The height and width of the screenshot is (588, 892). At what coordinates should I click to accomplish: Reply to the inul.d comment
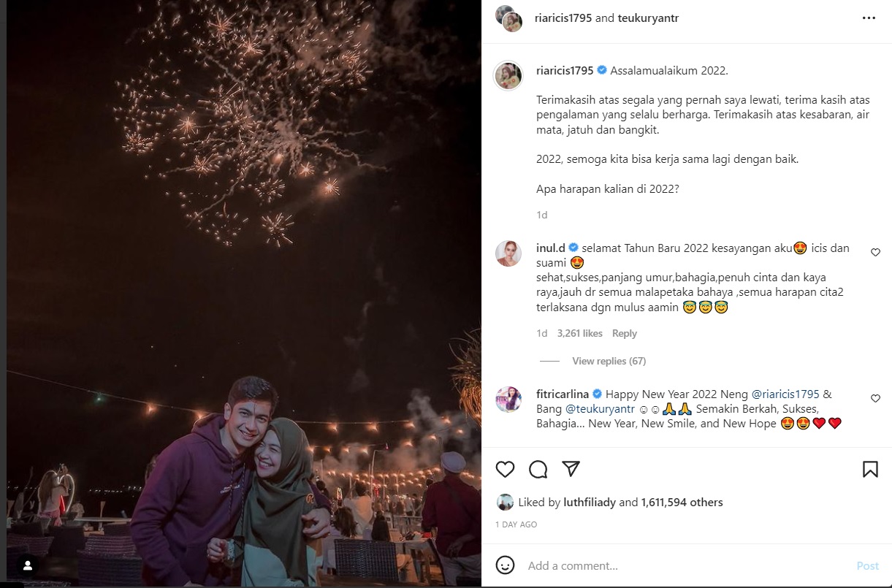pos(624,333)
